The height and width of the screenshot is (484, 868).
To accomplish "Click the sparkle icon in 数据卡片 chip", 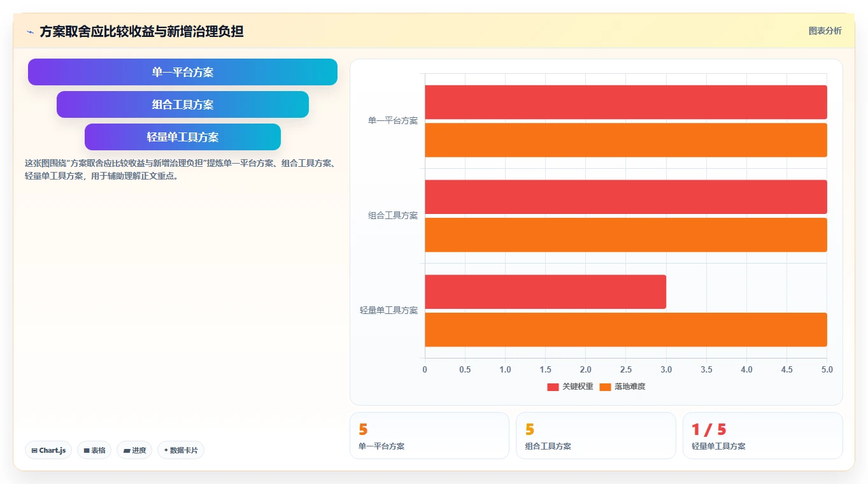I will 166,450.
